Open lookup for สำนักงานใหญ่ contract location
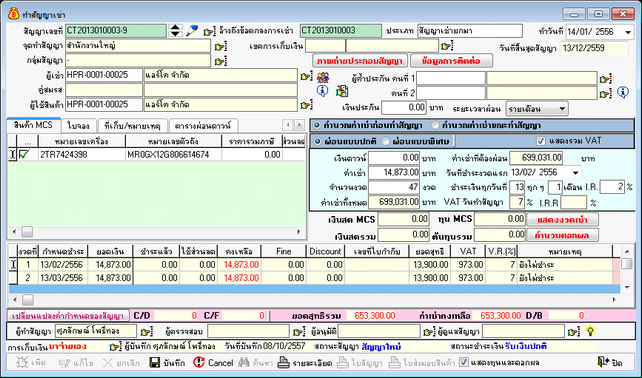642x378 pixels. click(221, 46)
